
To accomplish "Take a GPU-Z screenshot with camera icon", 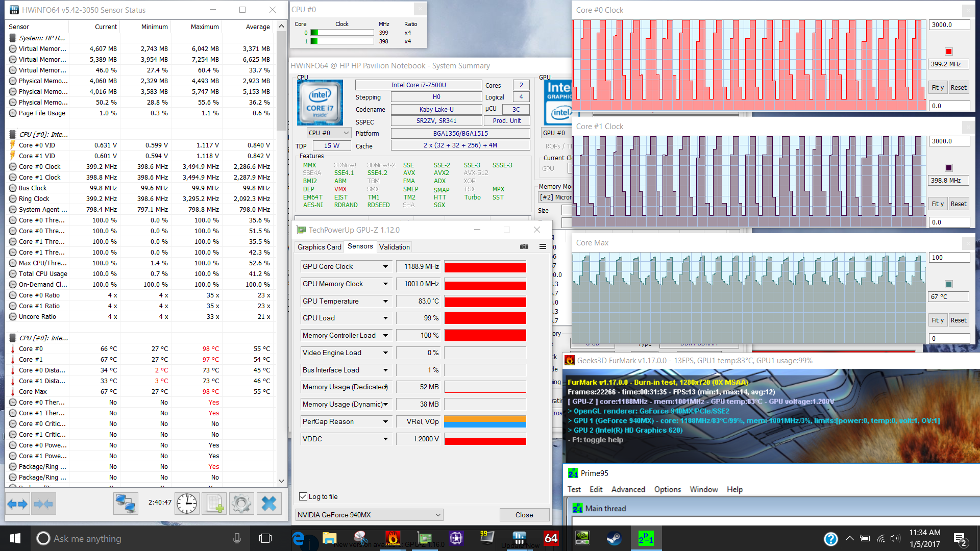I will tap(524, 246).
